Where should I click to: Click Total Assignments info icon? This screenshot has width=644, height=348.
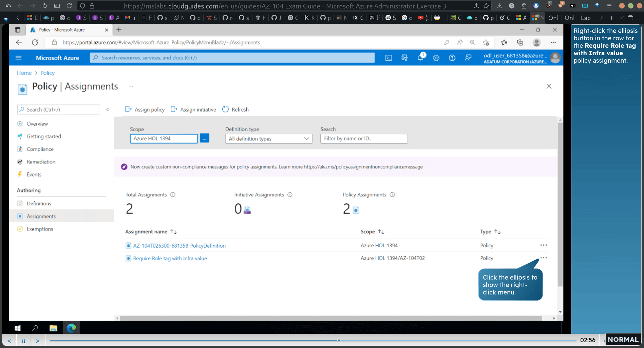click(173, 195)
